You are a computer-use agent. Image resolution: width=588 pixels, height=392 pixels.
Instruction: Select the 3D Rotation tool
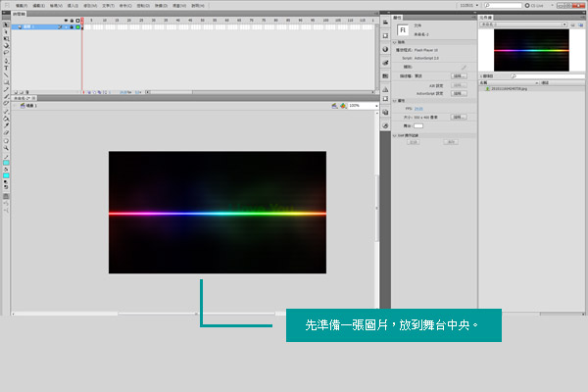(x=6, y=46)
